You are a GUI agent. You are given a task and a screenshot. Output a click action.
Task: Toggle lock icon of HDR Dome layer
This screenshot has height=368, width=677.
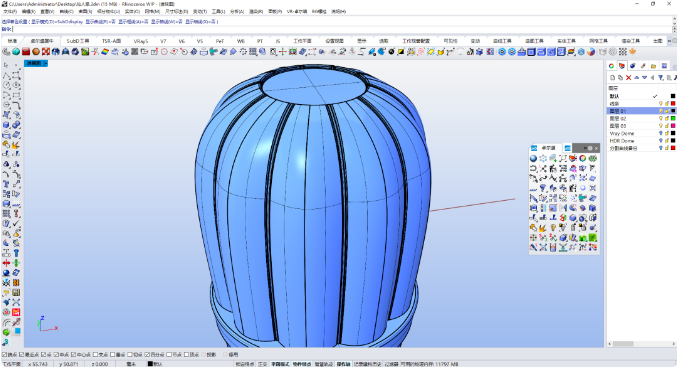point(667,141)
